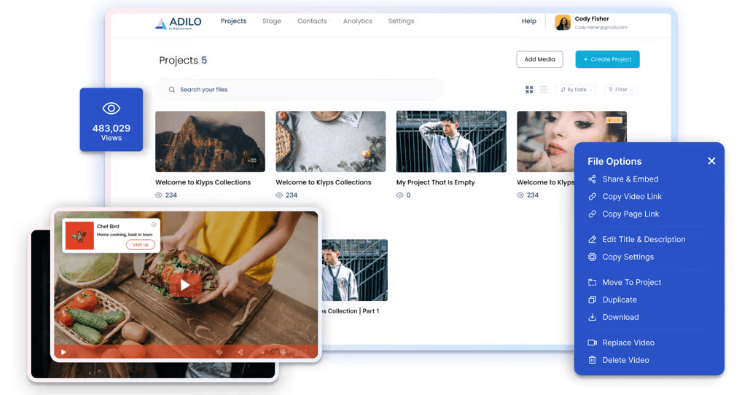Image resolution: width=745 pixels, height=395 pixels.
Task: Open the mountain video thumbnail
Action: tap(210, 142)
